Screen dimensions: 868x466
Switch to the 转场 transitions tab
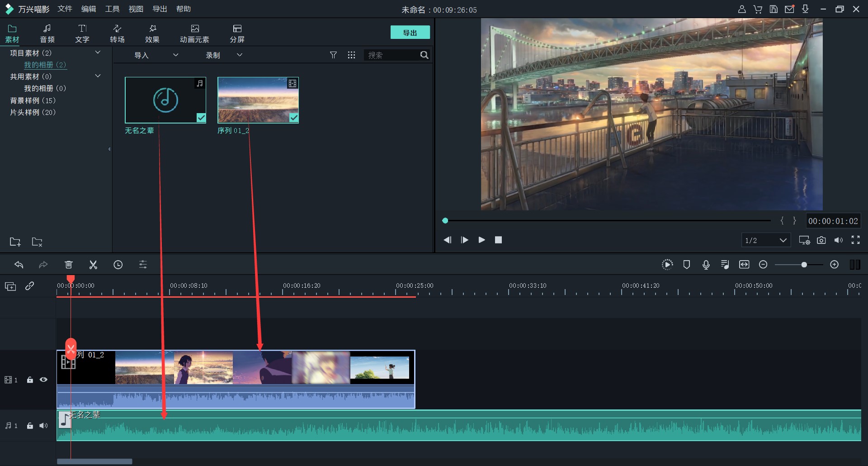point(117,33)
